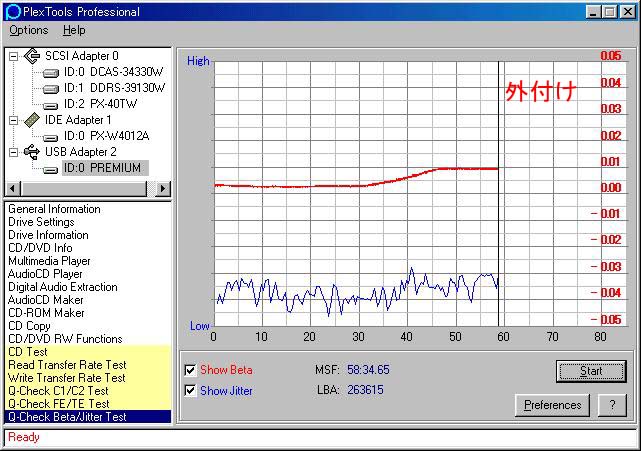Screen dimensions: 641x451
Task: Maximize the PlexTools Professional window
Action: (x=610, y=11)
